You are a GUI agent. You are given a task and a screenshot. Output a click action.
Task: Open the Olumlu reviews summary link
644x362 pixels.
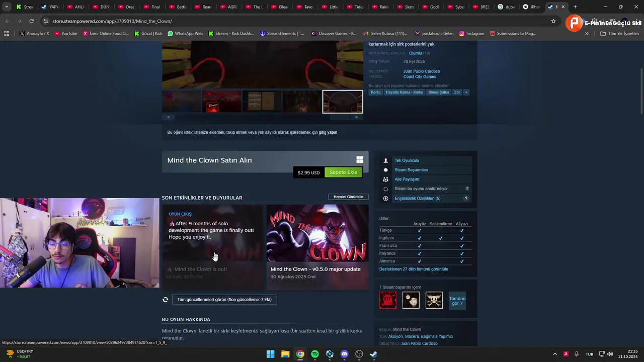(415, 53)
